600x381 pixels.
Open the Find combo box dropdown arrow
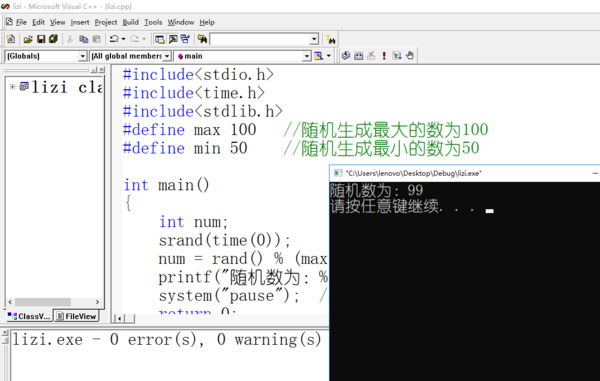coord(314,39)
